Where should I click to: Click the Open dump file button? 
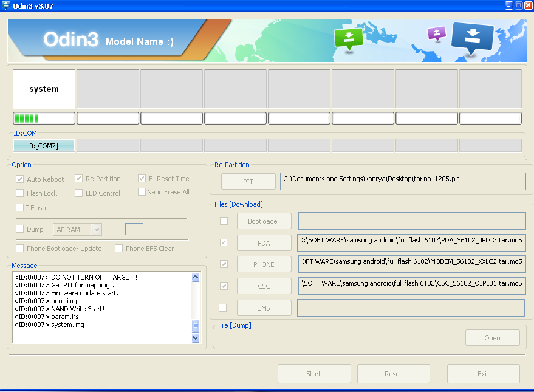[x=493, y=338]
